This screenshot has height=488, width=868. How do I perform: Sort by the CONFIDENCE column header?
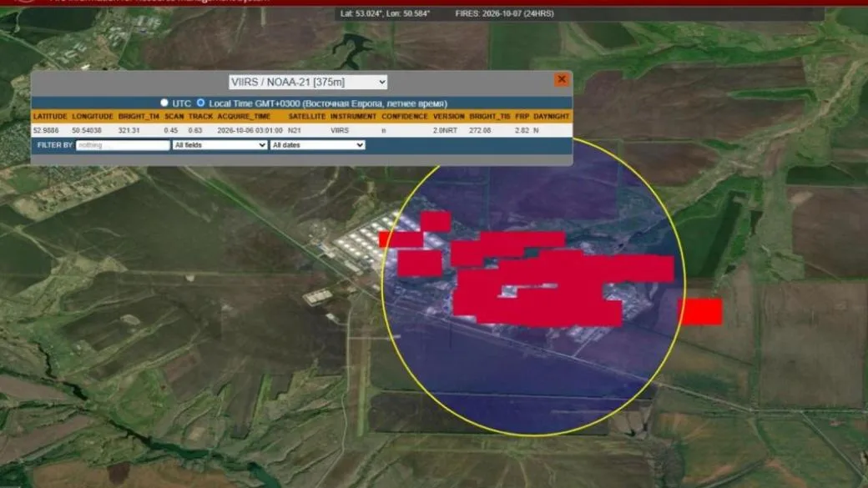tap(404, 116)
